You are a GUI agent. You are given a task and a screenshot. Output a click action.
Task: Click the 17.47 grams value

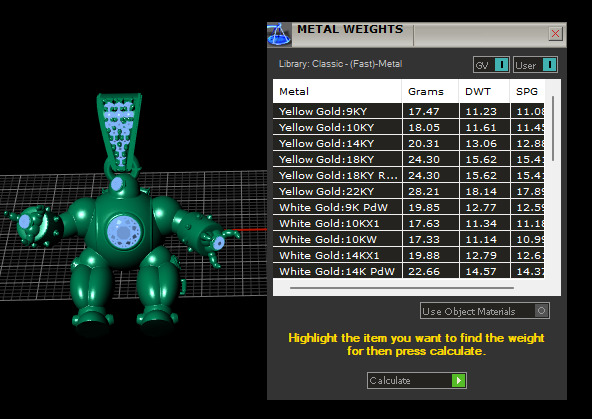coord(424,111)
